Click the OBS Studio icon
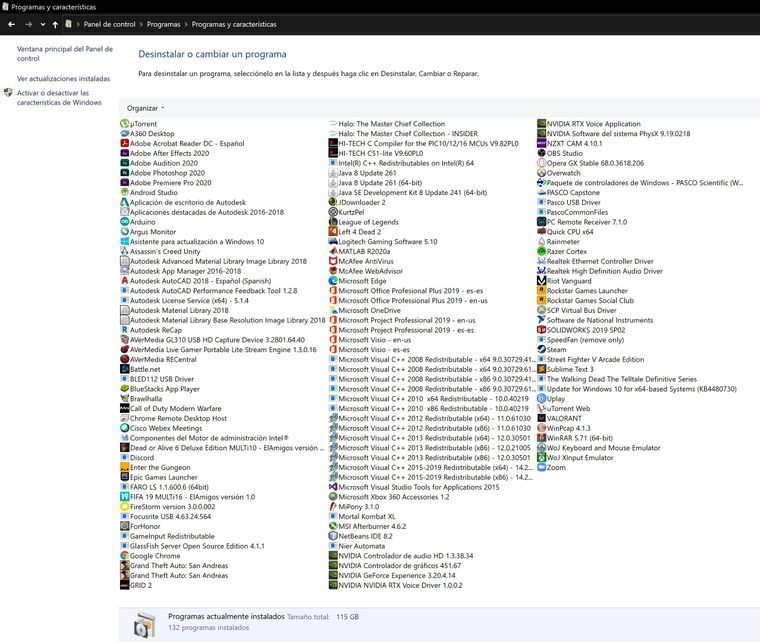Image resolution: width=760 pixels, height=642 pixels. 541,153
